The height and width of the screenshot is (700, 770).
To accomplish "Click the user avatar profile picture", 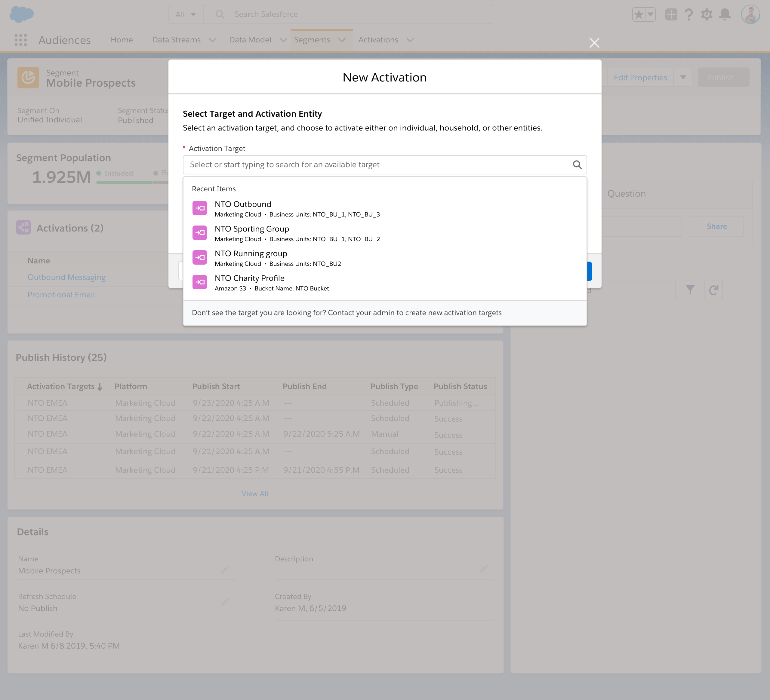I will pyautogui.click(x=750, y=14).
